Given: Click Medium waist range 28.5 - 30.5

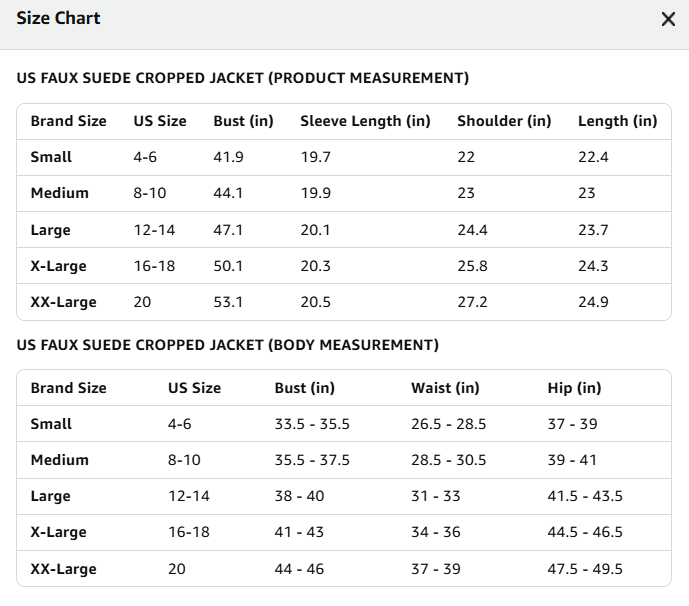Looking at the screenshot, I should (x=449, y=460).
